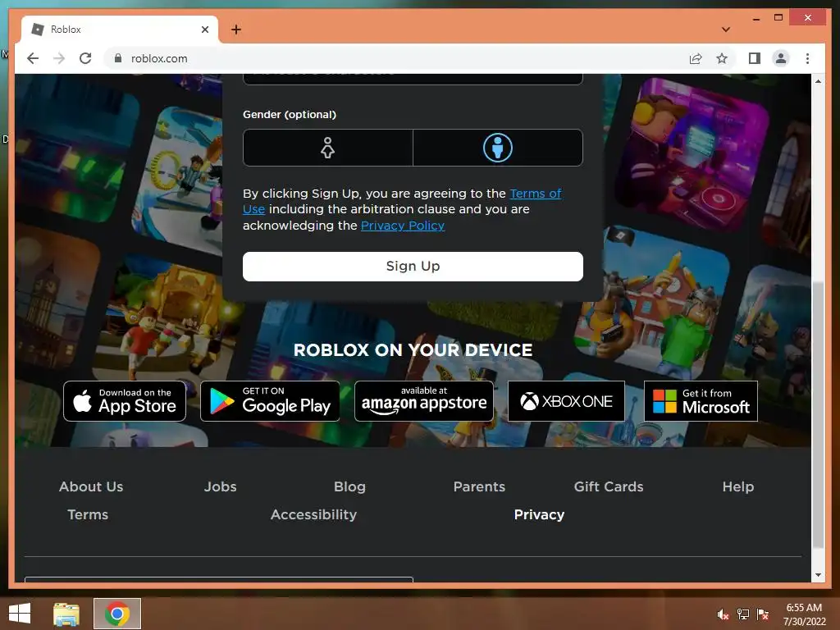Open the Accessibility footer link
Screen dimensions: 840x630
tap(313, 514)
